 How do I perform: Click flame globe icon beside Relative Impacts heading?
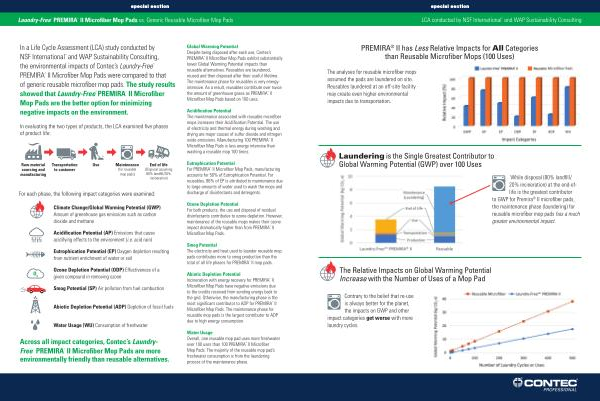[x=328, y=272]
